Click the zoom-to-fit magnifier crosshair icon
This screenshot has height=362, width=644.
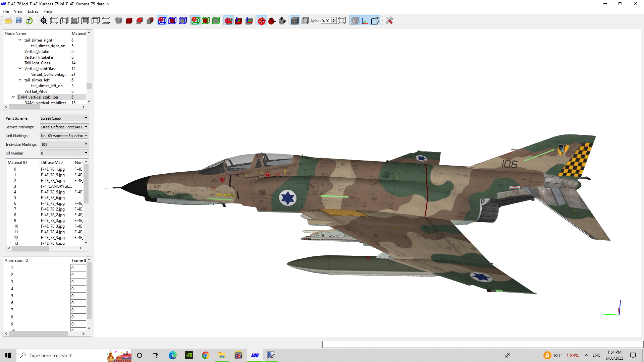pyautogui.click(x=44, y=21)
